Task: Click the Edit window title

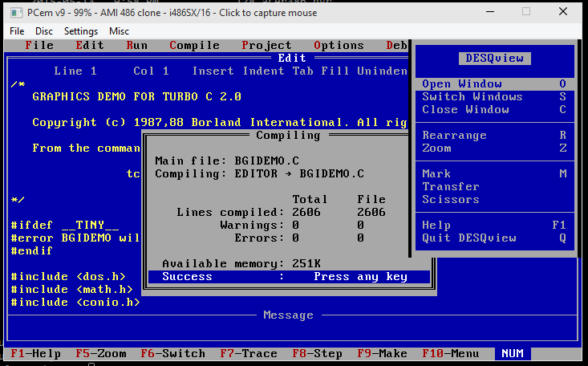Action: coord(292,58)
